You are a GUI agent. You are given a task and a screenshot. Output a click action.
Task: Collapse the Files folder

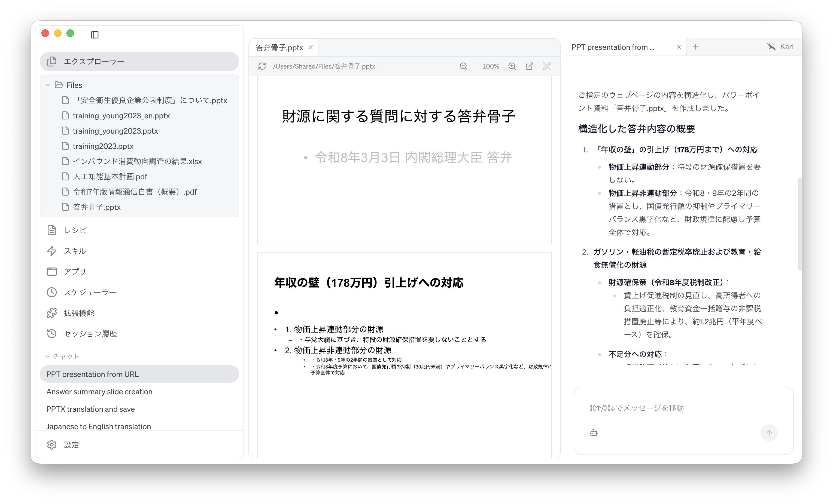pyautogui.click(x=48, y=85)
